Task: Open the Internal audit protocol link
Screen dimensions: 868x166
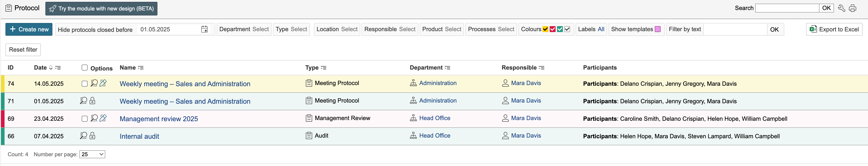Action: (139, 136)
